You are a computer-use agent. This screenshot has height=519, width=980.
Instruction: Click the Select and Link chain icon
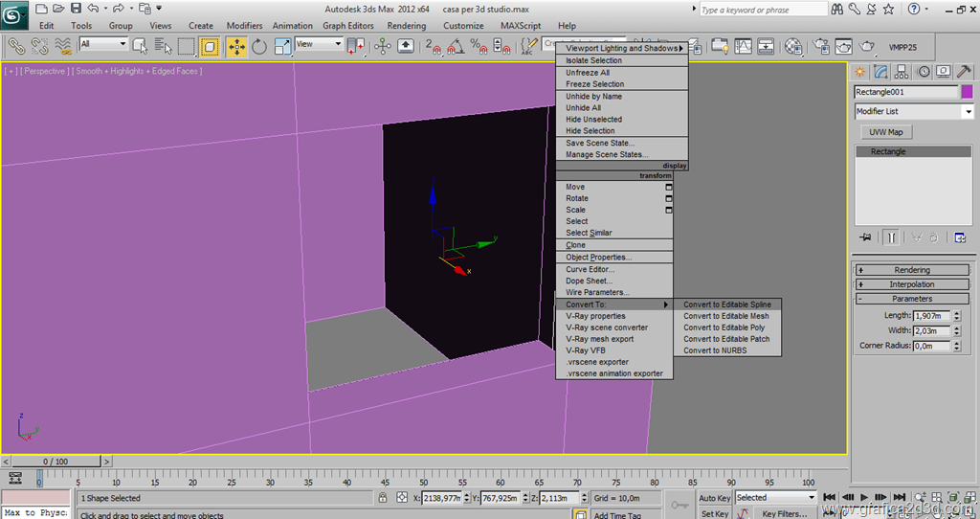(16, 46)
